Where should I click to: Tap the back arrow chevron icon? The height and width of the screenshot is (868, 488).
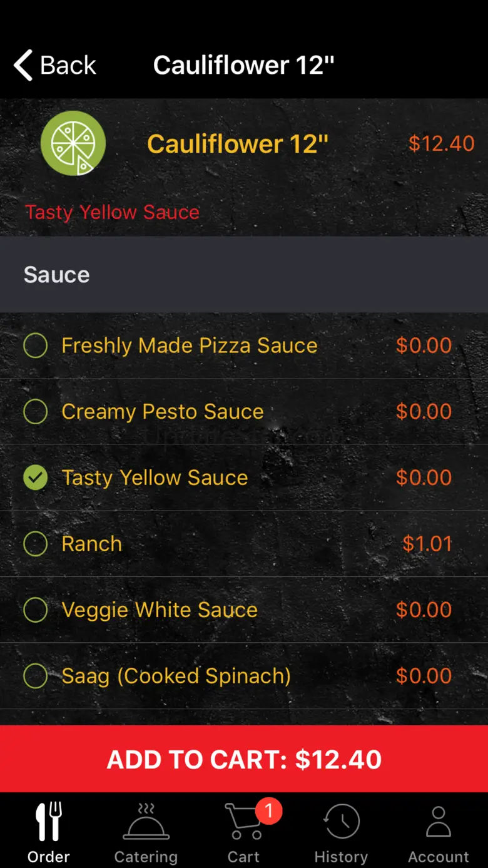tap(23, 65)
